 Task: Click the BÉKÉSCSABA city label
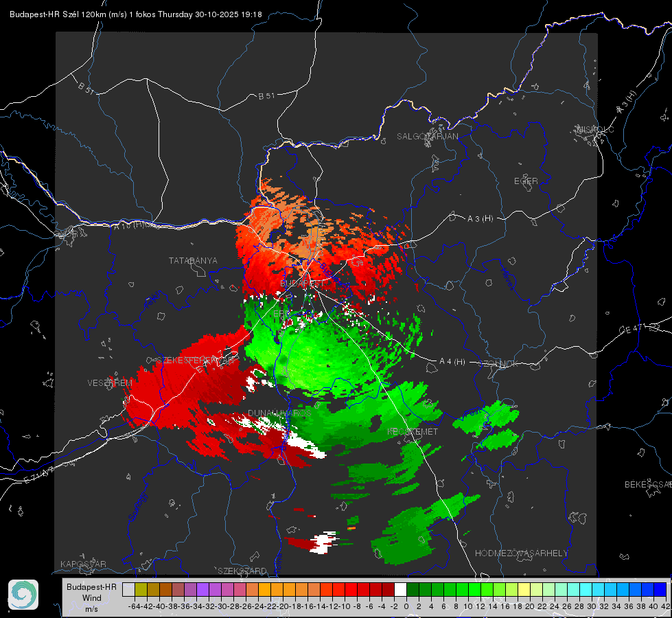[x=648, y=485]
